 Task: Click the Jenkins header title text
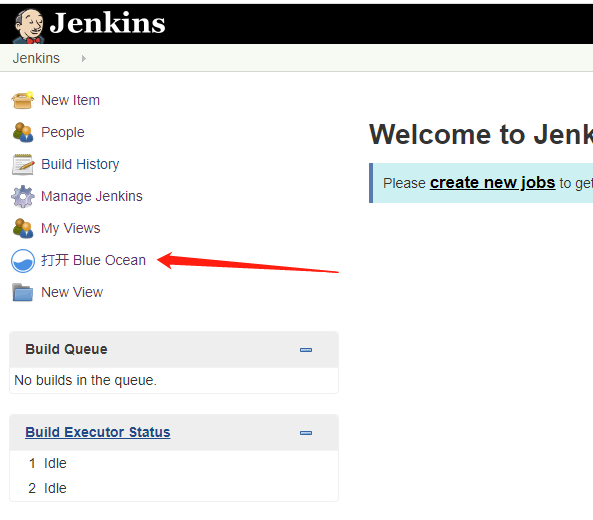tap(107, 23)
